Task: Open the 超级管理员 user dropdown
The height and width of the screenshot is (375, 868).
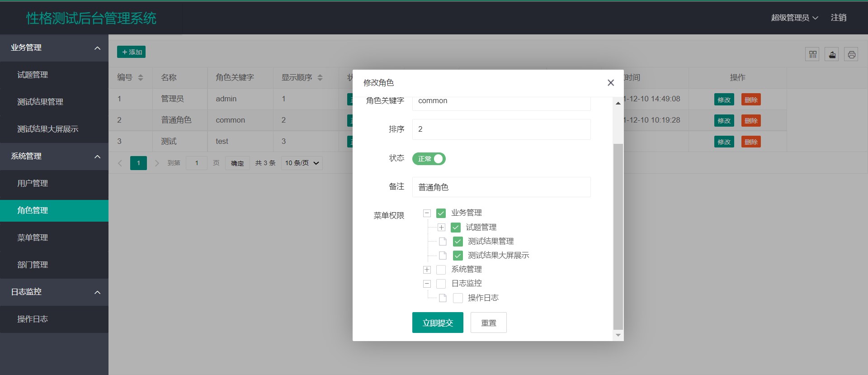Action: pos(794,18)
